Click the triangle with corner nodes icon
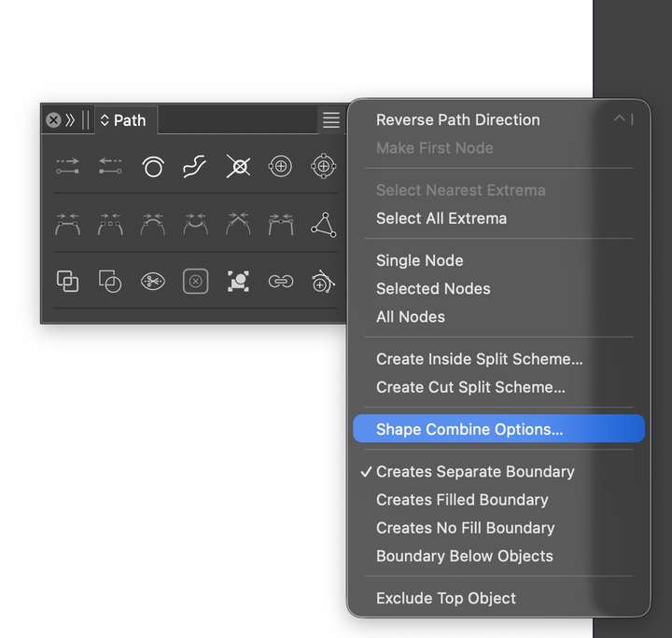 (x=323, y=224)
